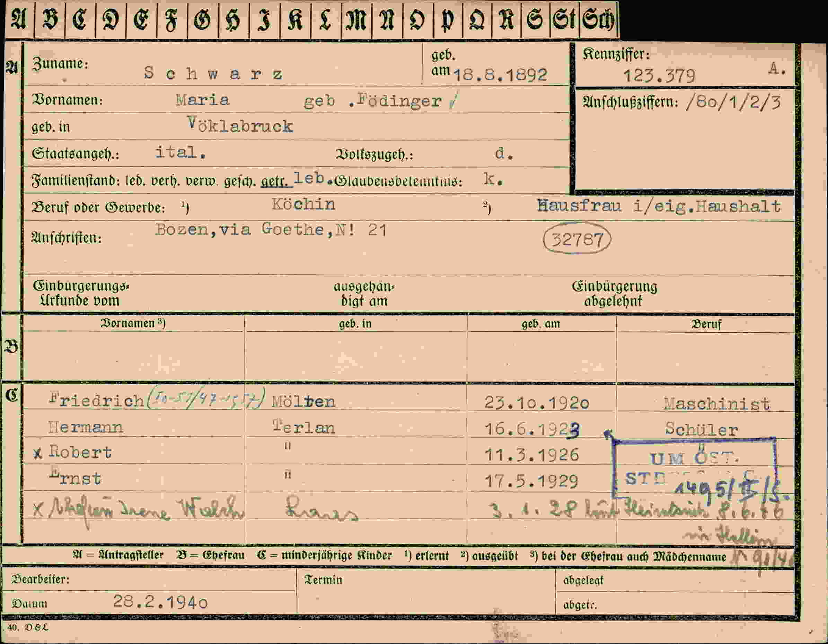Click the Glaubensbekenntnis value k.
This screenshot has height=644, width=828.
493,179
